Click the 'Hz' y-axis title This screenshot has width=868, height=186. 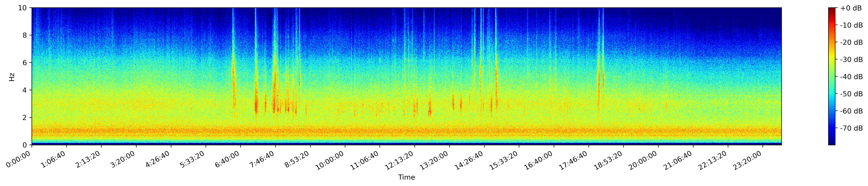tap(12, 77)
